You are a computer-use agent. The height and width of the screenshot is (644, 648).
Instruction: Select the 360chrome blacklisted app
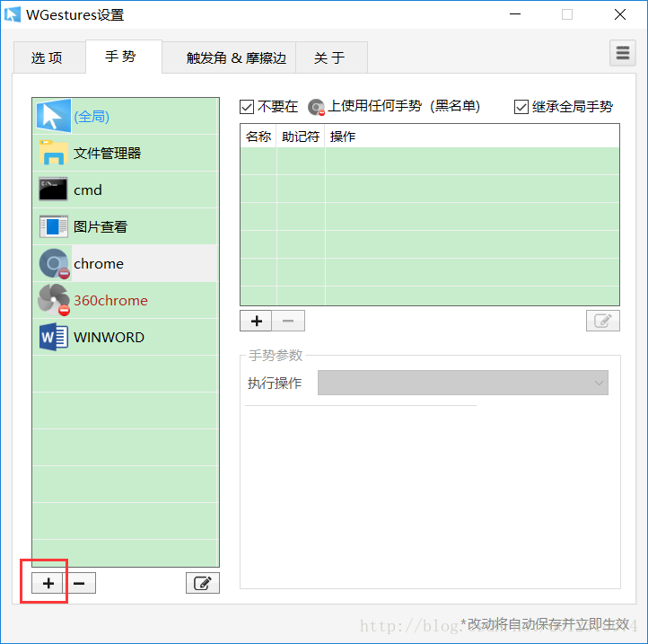click(126, 300)
